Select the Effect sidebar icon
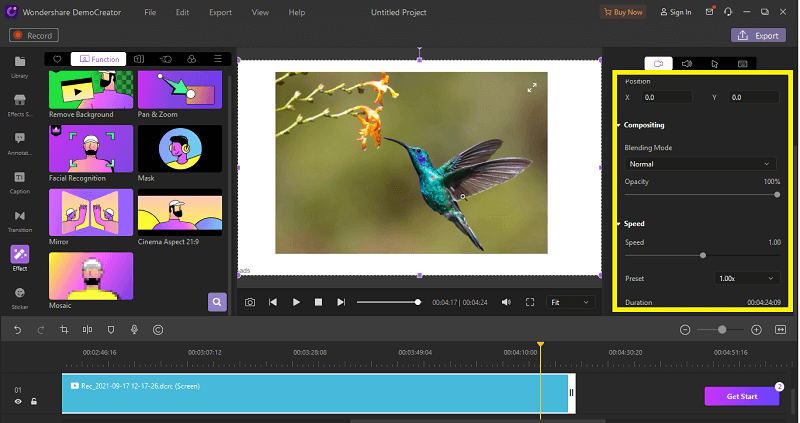This screenshot has height=423, width=800. pyautogui.click(x=20, y=258)
